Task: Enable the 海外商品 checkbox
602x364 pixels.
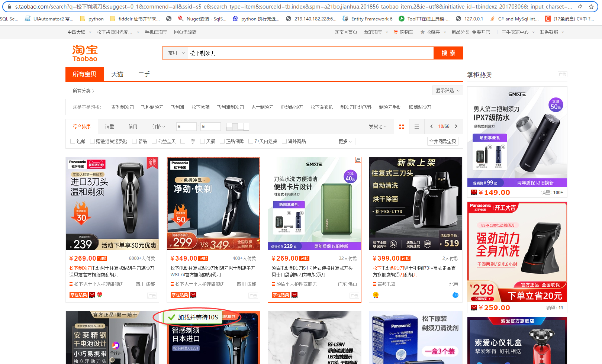Action: (284, 141)
